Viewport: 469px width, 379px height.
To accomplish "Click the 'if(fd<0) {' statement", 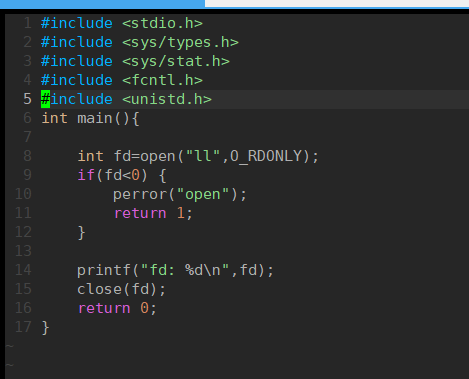I will click(x=122, y=175).
